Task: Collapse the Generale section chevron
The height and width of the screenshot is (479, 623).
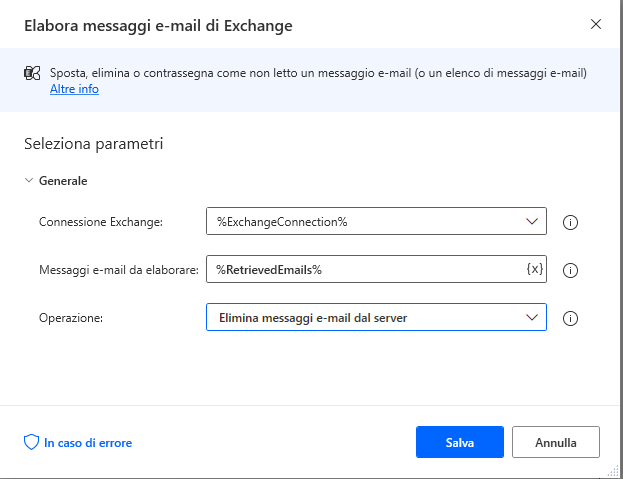Action: pos(29,180)
